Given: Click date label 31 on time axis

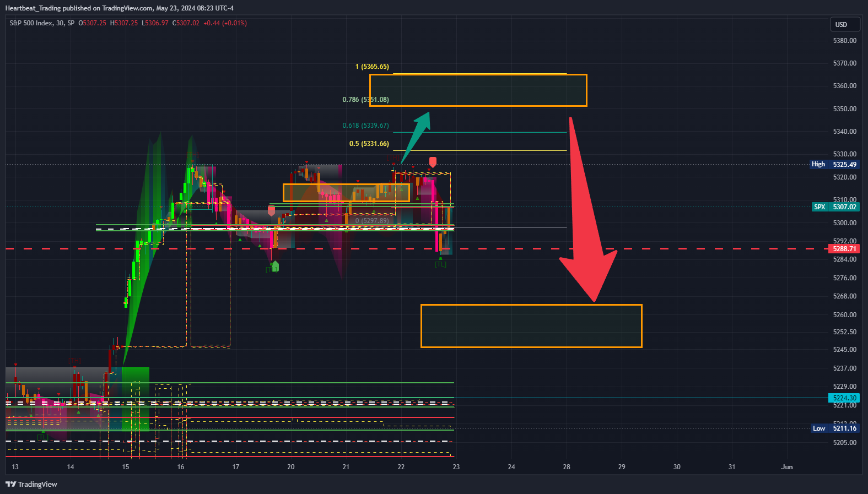Looking at the screenshot, I should click(732, 467).
